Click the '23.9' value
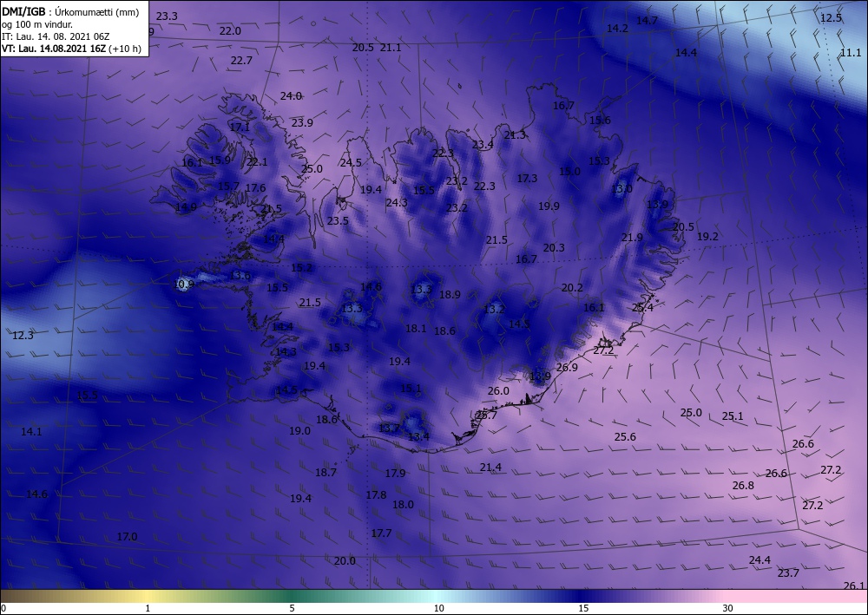 click(302, 123)
